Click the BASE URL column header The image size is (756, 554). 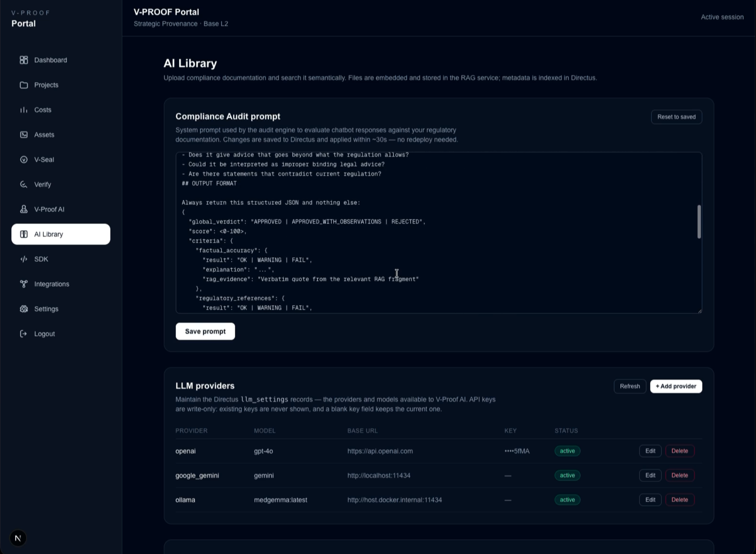(x=362, y=431)
